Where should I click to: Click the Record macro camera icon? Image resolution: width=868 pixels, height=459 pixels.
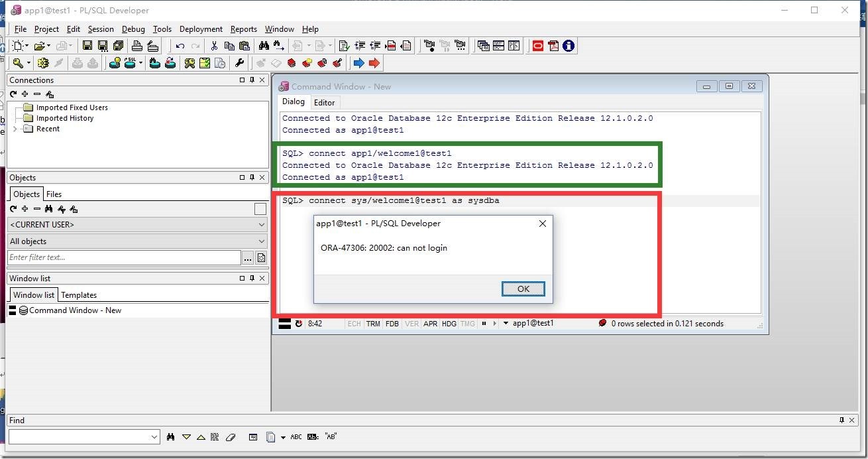[429, 46]
